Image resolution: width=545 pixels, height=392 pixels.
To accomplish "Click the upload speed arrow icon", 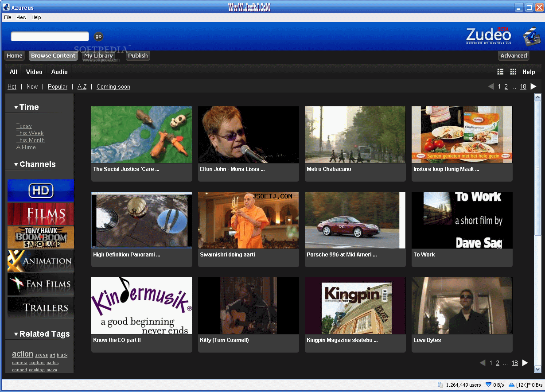I will point(511,385).
